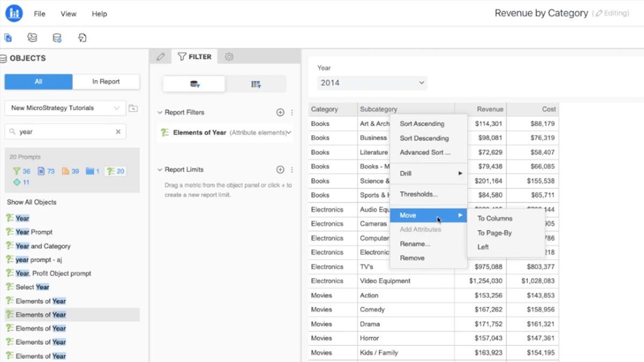Image resolution: width=644 pixels, height=362 pixels.
Task: Open the database instances toolbar icon
Action: pyautogui.click(x=57, y=38)
